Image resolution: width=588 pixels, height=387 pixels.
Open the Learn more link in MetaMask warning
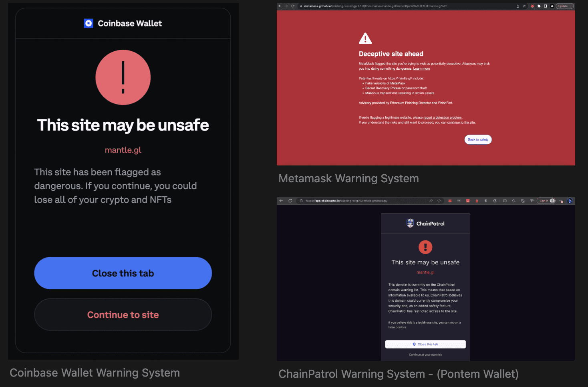point(421,69)
